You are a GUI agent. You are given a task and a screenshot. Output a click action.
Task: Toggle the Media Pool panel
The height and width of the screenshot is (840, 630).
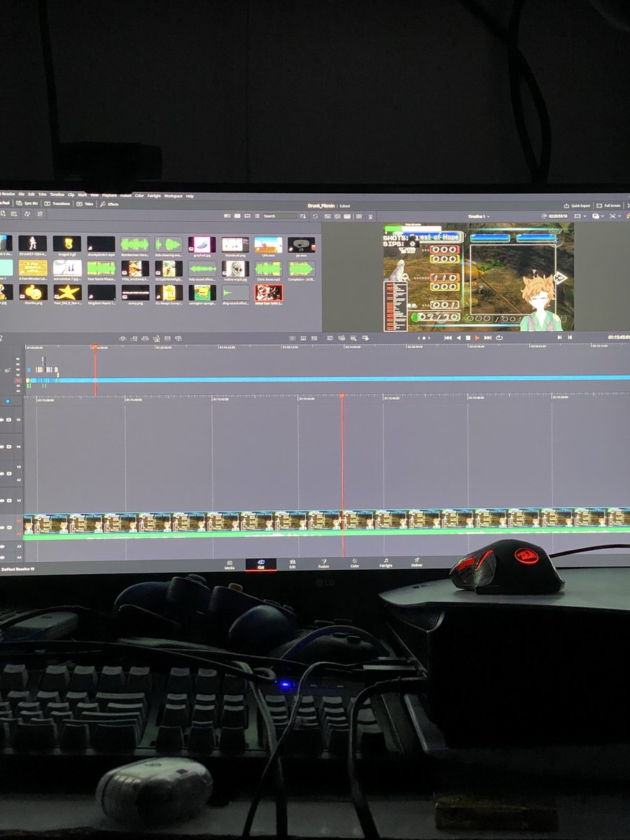pyautogui.click(x=6, y=204)
